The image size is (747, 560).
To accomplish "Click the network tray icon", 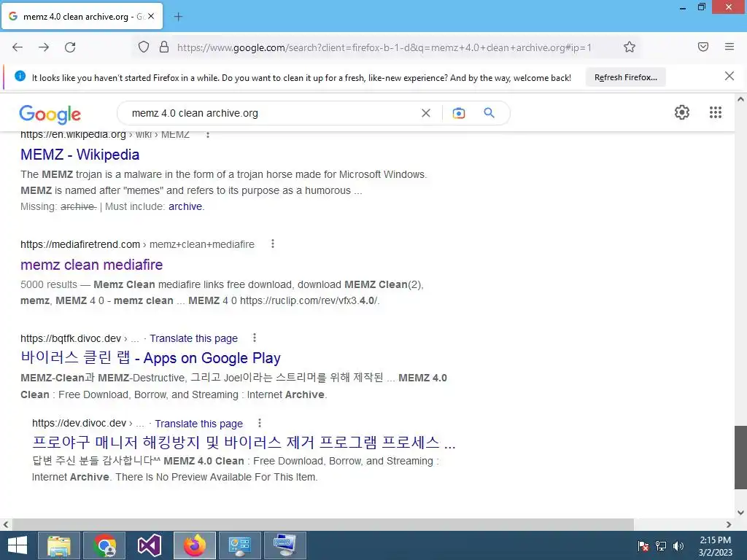I will [661, 546].
